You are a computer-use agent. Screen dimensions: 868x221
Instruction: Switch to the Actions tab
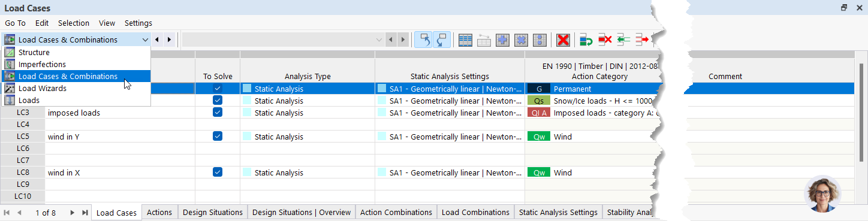(159, 213)
